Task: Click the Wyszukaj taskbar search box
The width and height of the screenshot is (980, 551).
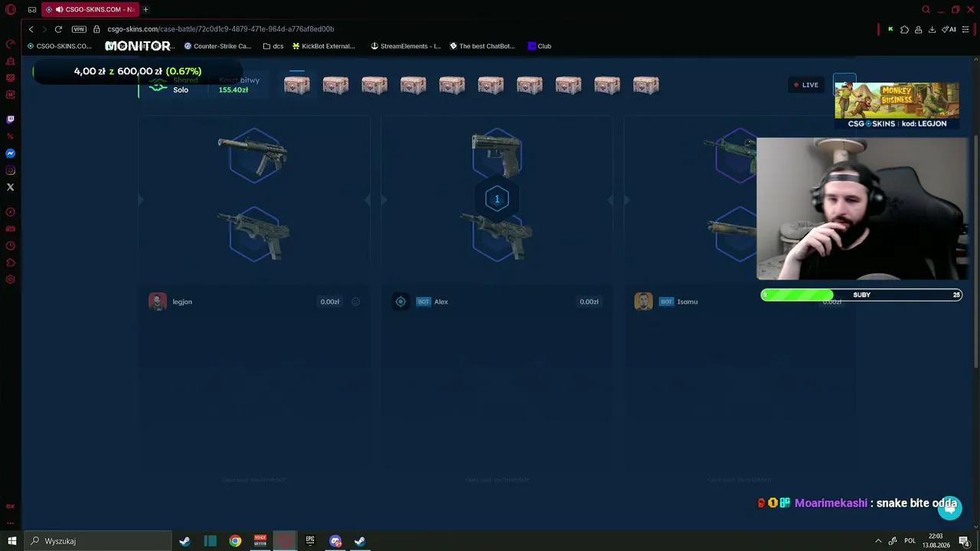Action: (98, 541)
